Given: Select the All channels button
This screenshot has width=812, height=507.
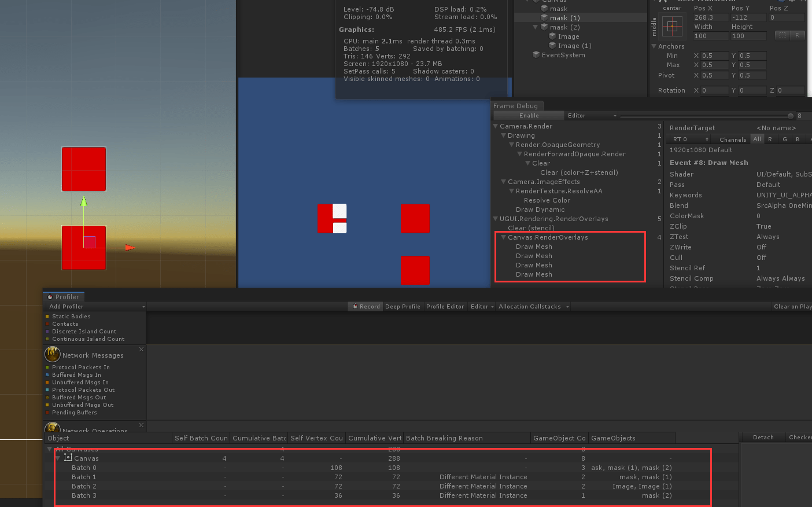Looking at the screenshot, I should click(x=757, y=139).
